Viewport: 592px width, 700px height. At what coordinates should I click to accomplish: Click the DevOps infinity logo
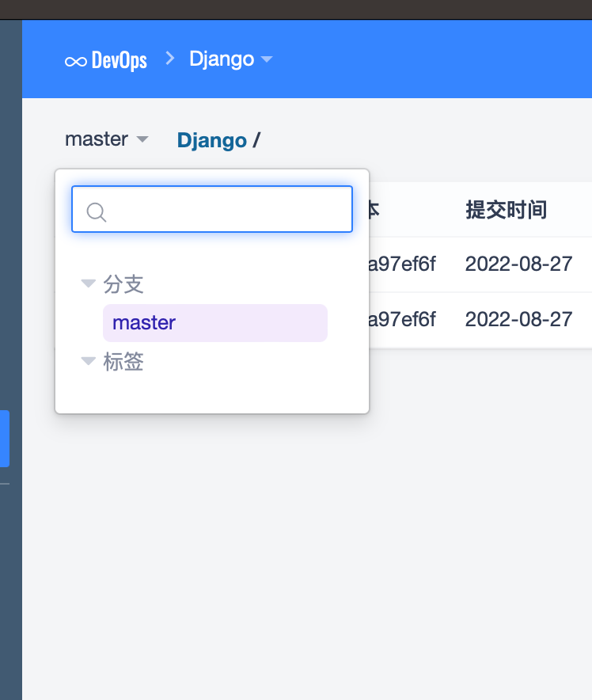pos(76,61)
